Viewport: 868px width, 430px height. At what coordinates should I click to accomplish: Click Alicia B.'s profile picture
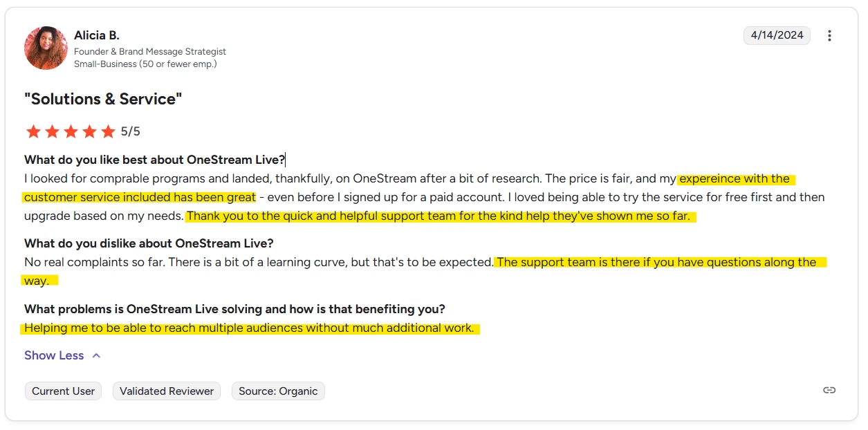pos(46,48)
